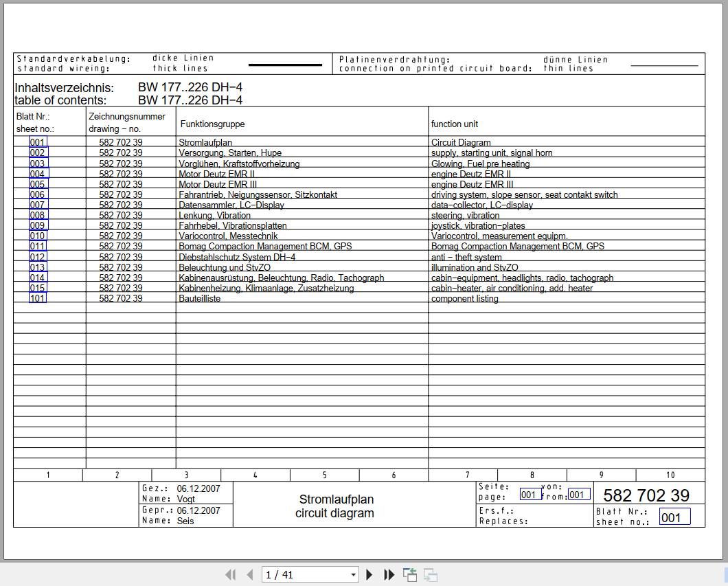
Task: Click the Blatt Nr. 001 box in title block
Action: [x=674, y=517]
